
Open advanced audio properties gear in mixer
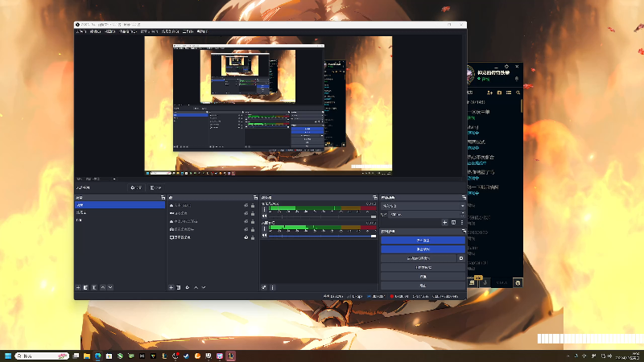point(264,288)
